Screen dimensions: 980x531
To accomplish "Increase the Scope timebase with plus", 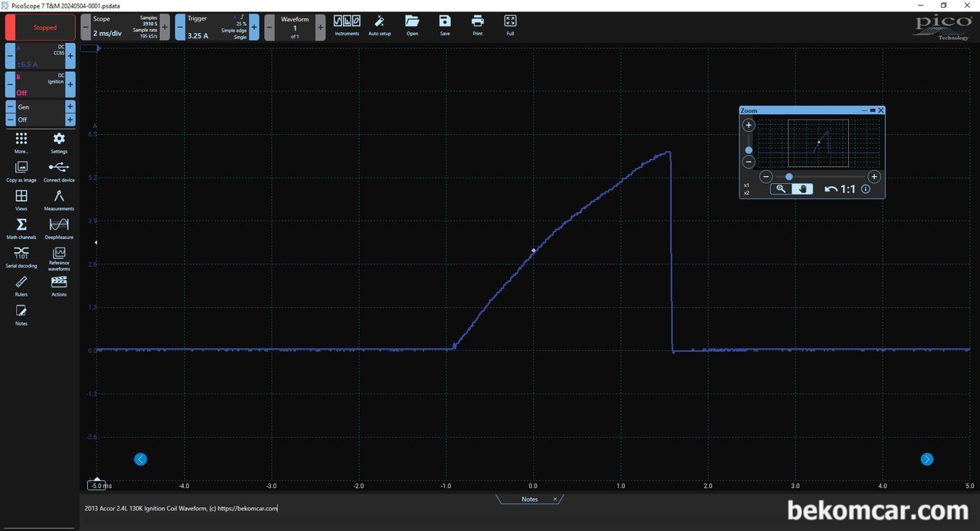I will coord(165,28).
